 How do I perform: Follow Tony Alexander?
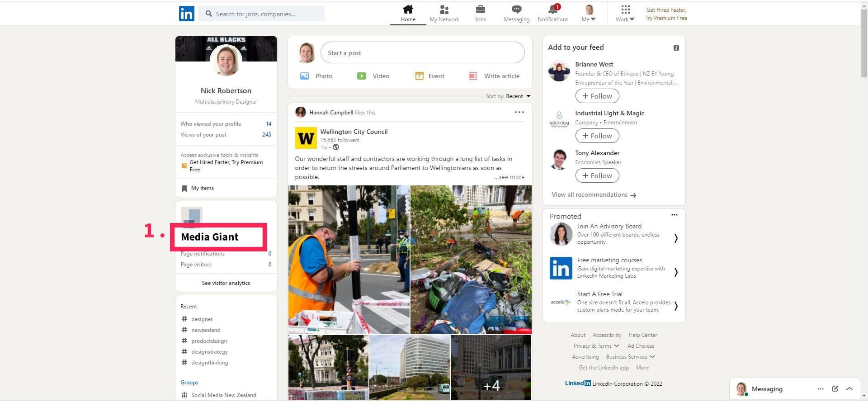(597, 176)
